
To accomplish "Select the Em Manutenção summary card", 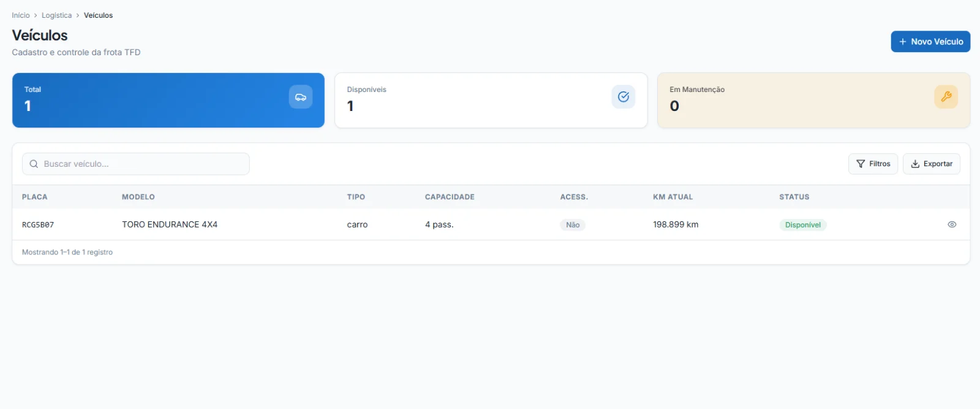I will pyautogui.click(x=813, y=101).
